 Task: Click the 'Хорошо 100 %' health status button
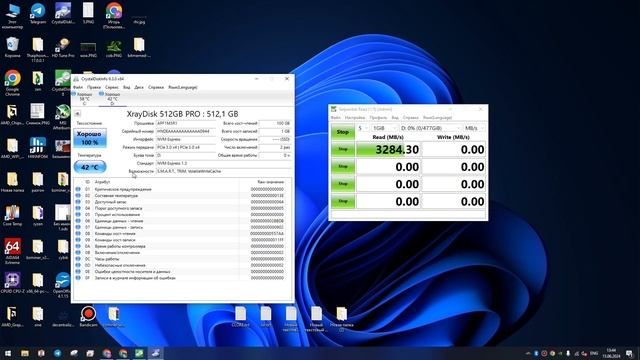90,138
